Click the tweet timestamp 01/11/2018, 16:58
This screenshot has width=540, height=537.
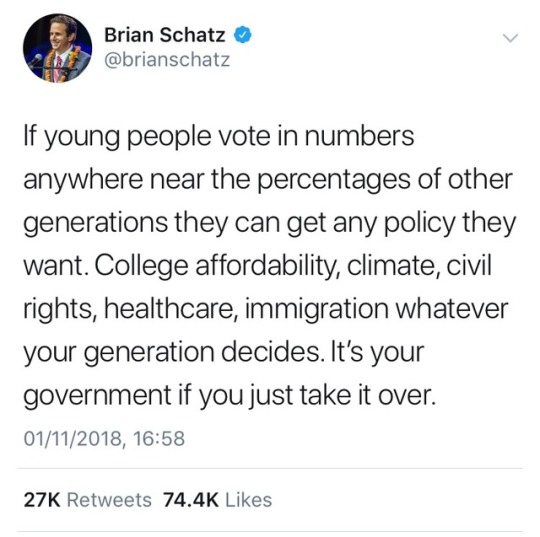[104, 438]
